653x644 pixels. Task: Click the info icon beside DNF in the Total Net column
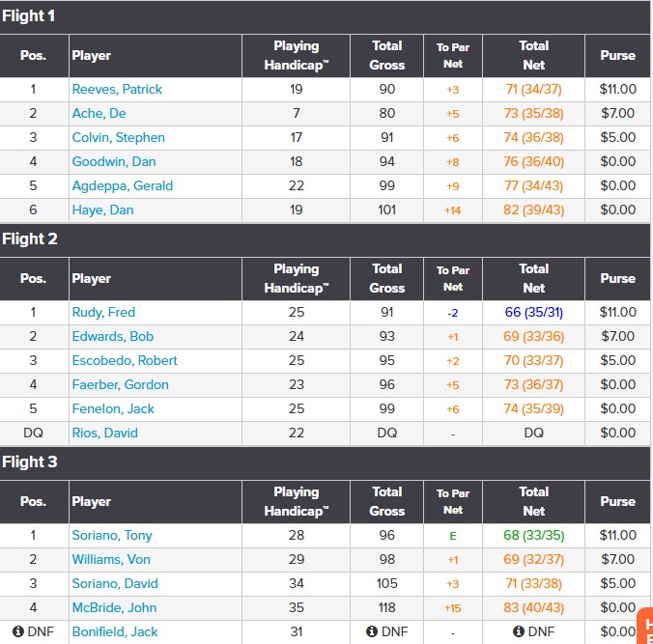click(x=519, y=632)
